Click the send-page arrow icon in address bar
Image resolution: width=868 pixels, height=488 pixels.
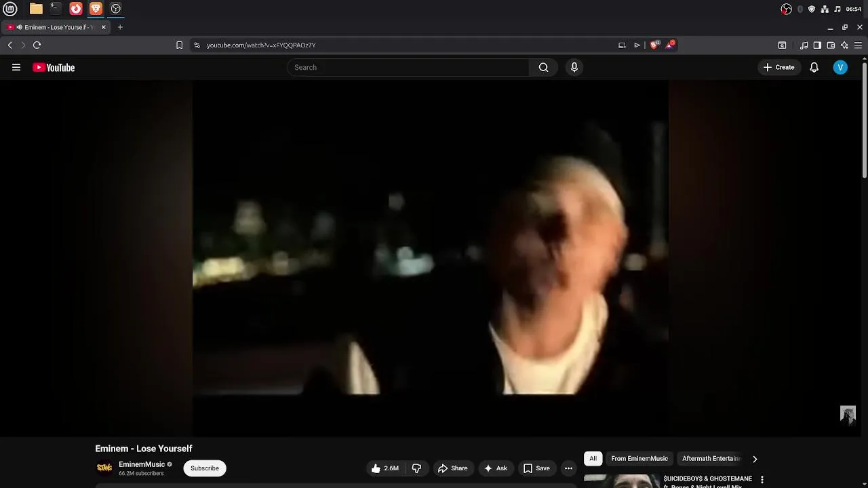(637, 45)
